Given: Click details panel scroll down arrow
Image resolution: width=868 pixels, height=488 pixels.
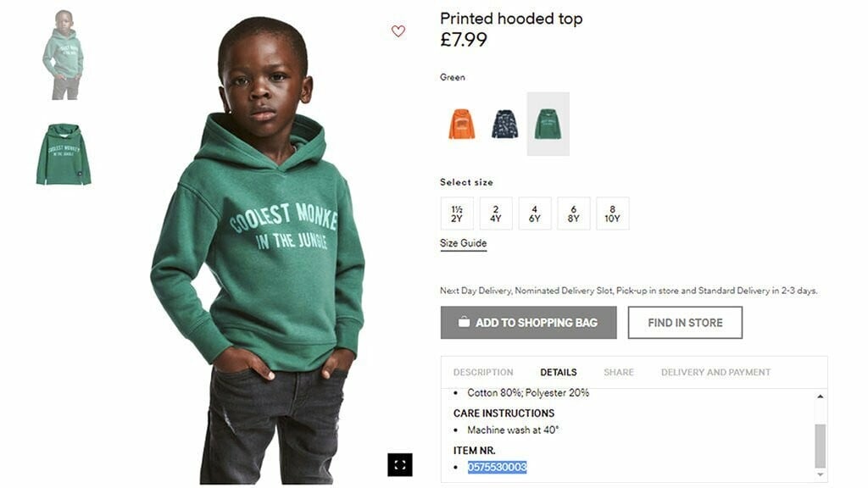Looking at the screenshot, I should [820, 474].
